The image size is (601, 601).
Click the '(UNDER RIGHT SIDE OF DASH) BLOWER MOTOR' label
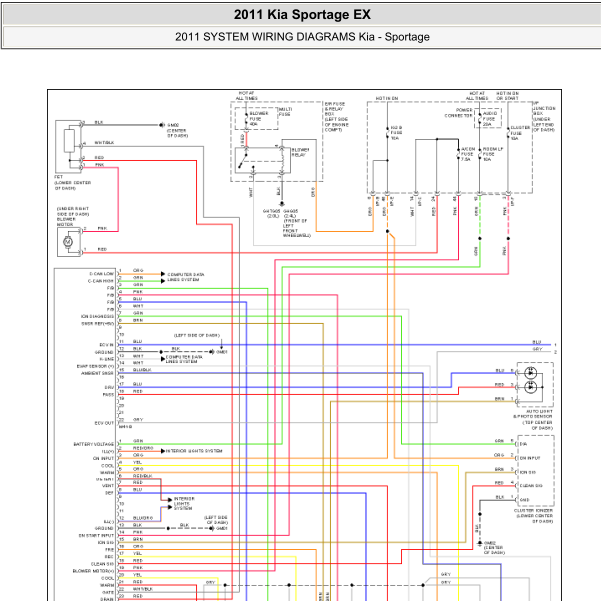pos(72,217)
